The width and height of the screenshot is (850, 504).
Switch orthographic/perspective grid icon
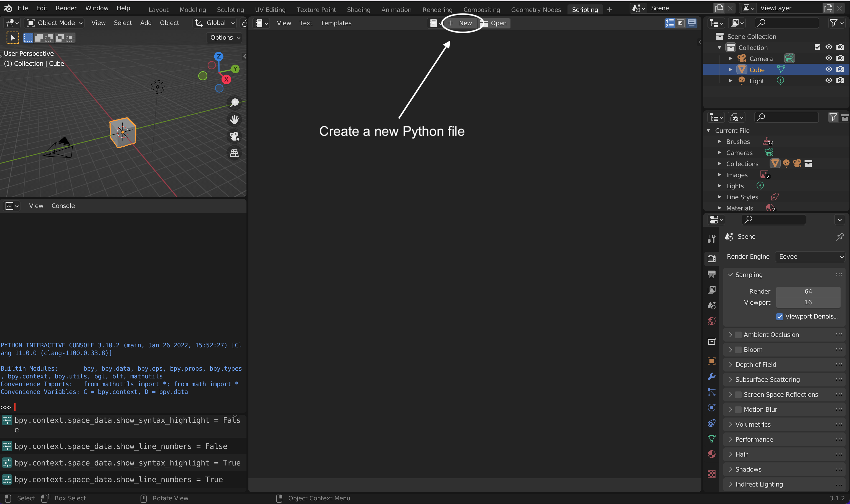point(234,153)
